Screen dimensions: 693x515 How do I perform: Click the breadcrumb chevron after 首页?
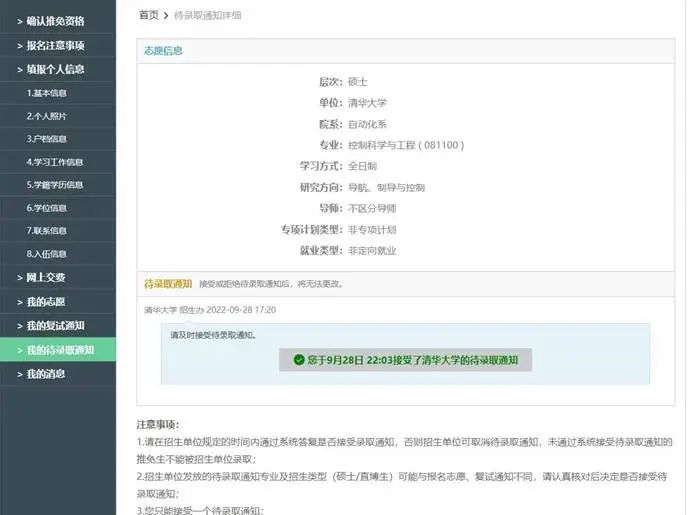click(166, 15)
